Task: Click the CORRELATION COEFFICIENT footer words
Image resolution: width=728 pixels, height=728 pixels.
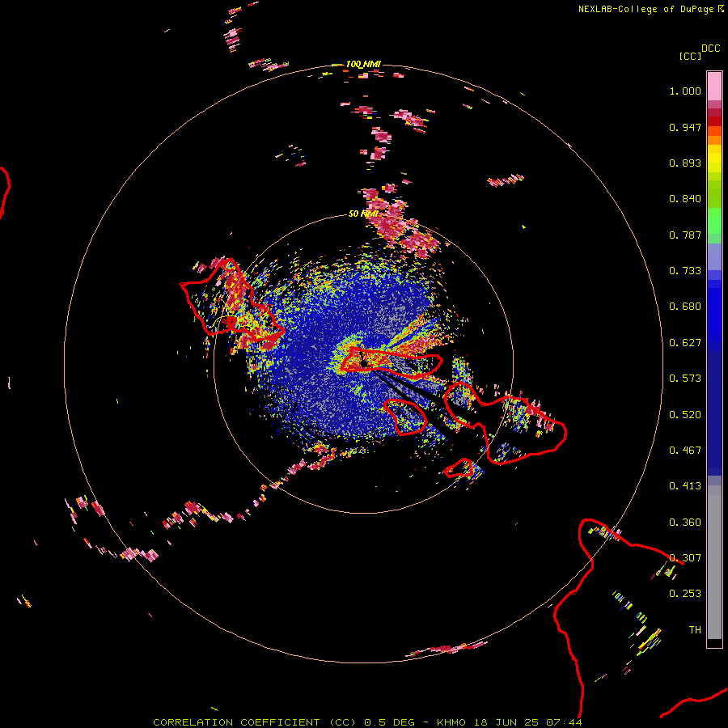Action: pos(236,722)
